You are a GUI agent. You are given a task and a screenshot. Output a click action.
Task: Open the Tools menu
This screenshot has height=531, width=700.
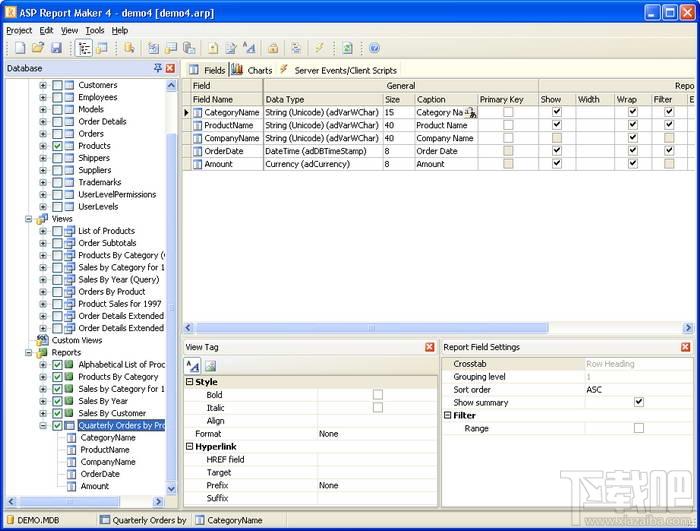tap(95, 30)
